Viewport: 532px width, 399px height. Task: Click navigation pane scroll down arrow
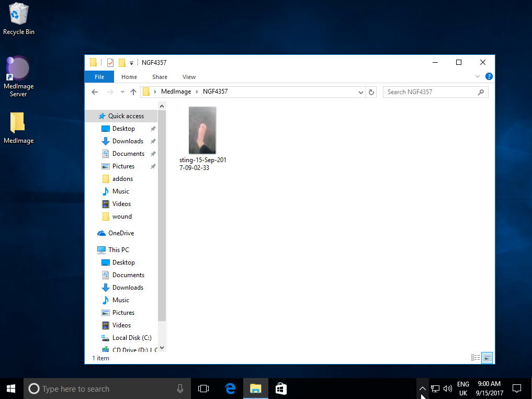tap(162, 348)
